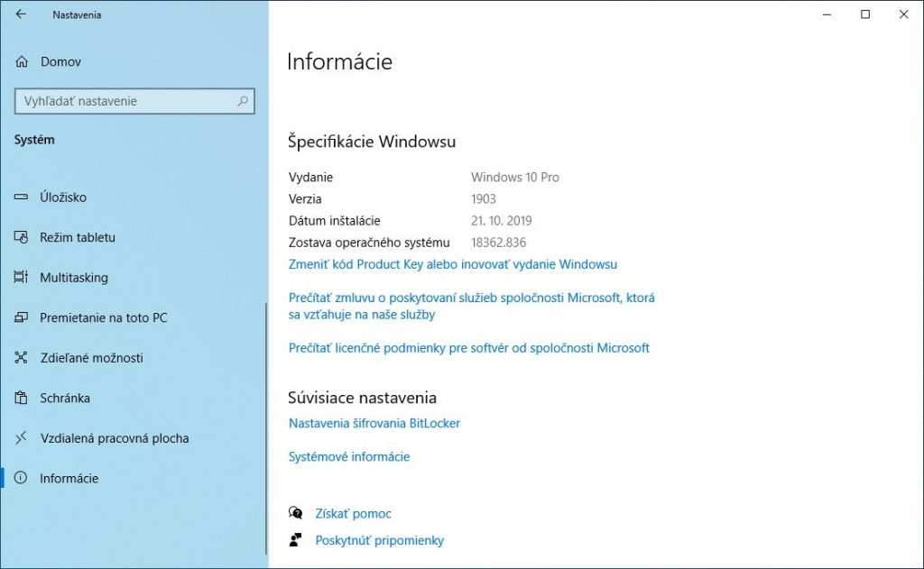
Task: Open Nastavenia šifrovania BitLocker
Action: [x=374, y=423]
